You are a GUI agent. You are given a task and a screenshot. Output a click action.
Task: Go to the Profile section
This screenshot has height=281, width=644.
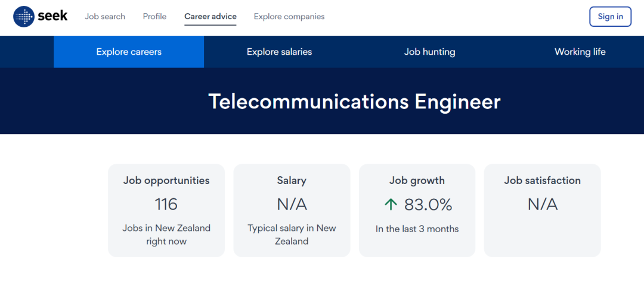tap(154, 17)
